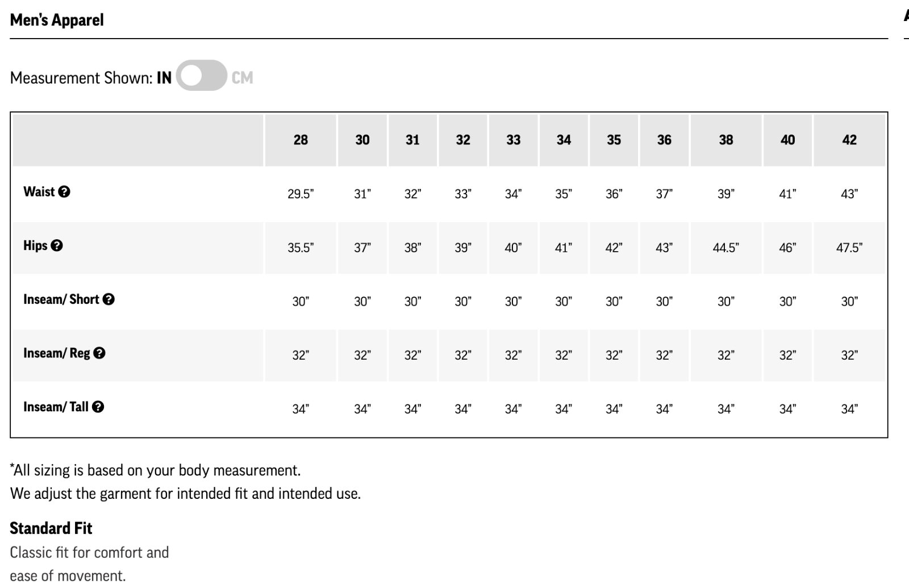Click the Inseam/Reg question-mark icon

pyautogui.click(x=99, y=353)
